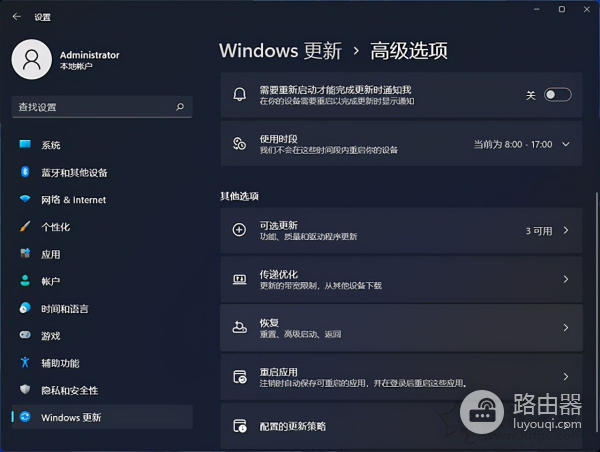Click the 本地帐户 label under Administrator
Screen dimensions: 600x452
pos(76,66)
